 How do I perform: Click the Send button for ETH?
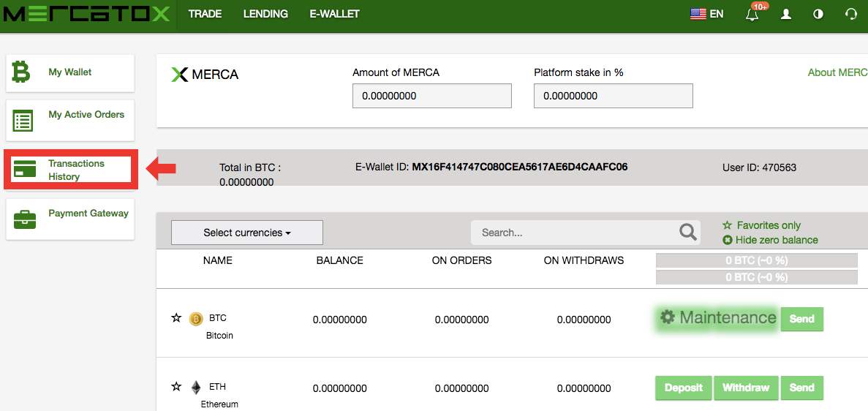coord(802,388)
